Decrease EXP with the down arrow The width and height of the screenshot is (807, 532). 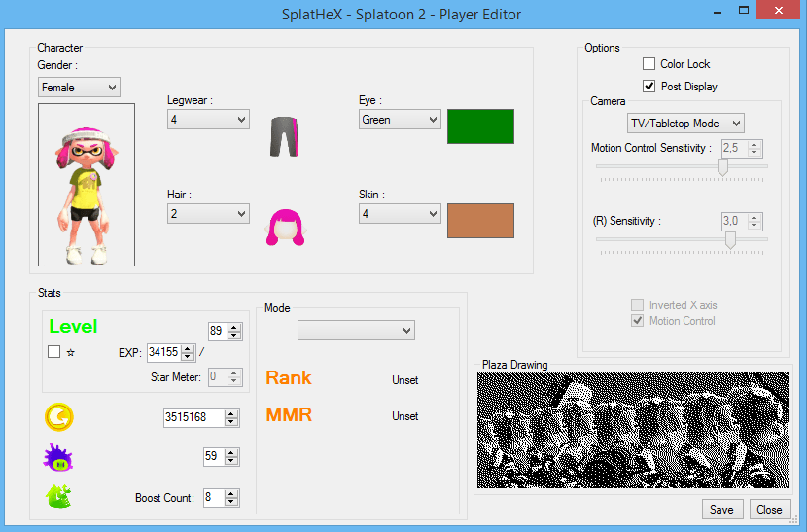pyautogui.click(x=189, y=356)
